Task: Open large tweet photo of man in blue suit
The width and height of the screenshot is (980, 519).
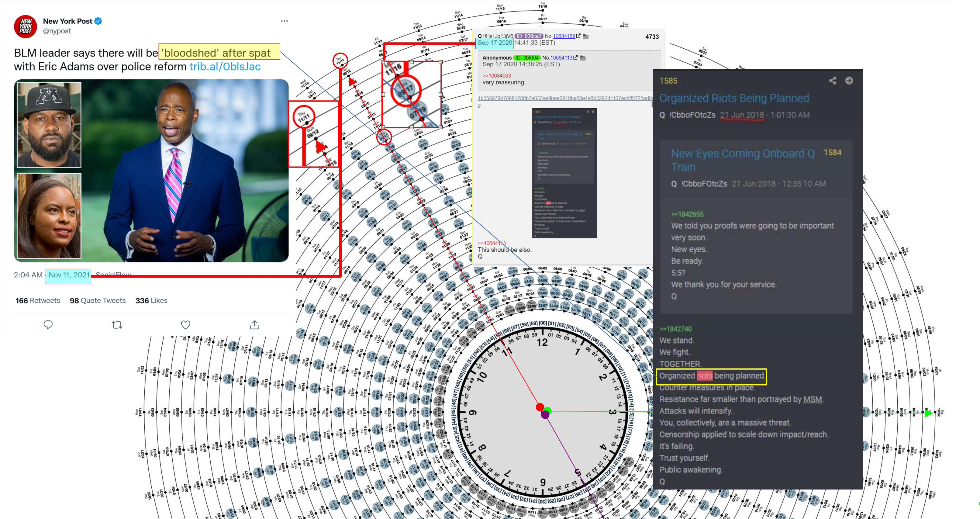Action: pos(185,171)
